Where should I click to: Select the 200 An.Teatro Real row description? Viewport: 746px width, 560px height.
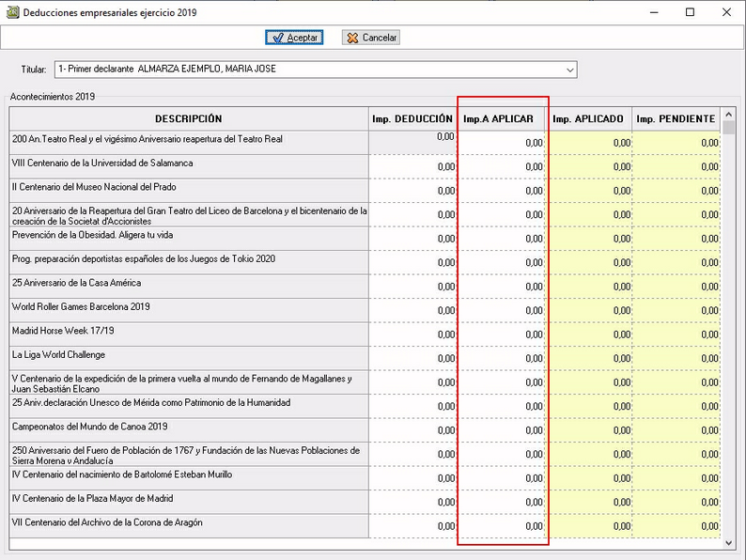[x=189, y=143]
